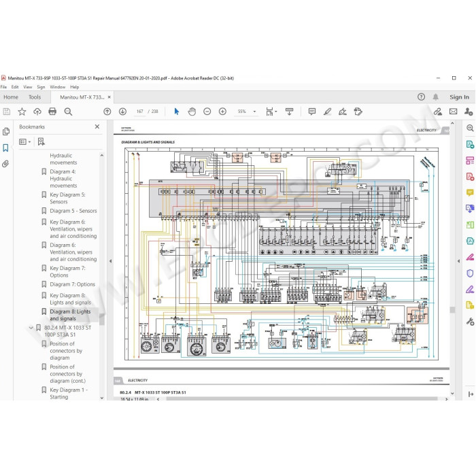476x476 pixels.
Task: Open the Window menu
Action: click(57, 87)
